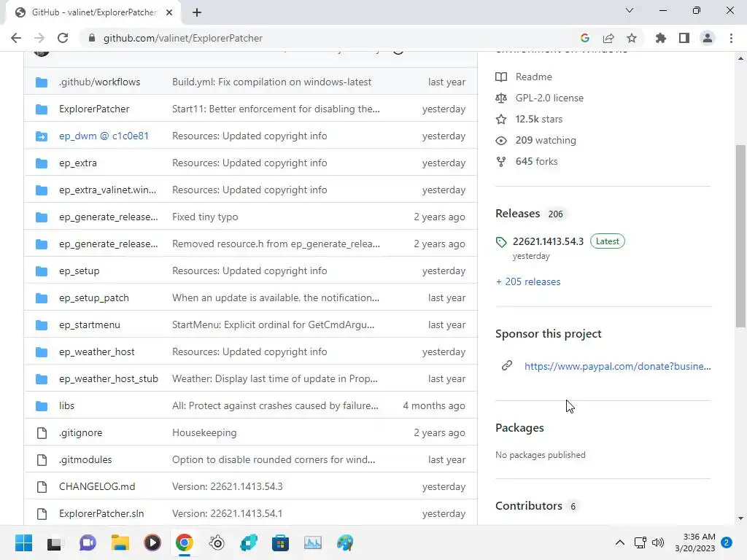Open the ep_setup folder
This screenshot has width=747, height=560.
[x=79, y=271]
